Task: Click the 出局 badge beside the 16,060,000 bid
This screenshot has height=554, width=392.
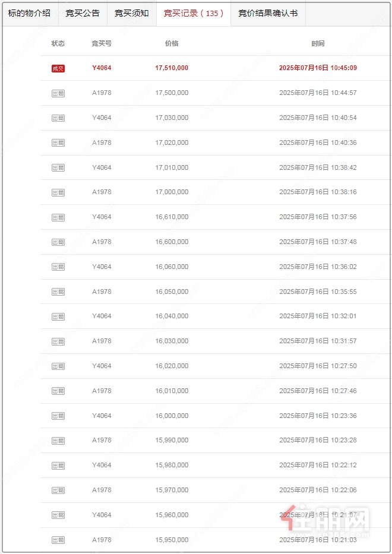Action: pos(58,267)
